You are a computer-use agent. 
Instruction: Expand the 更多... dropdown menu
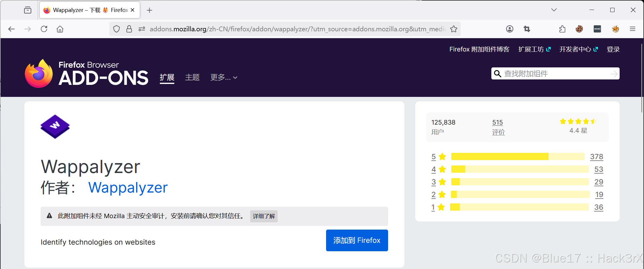224,78
